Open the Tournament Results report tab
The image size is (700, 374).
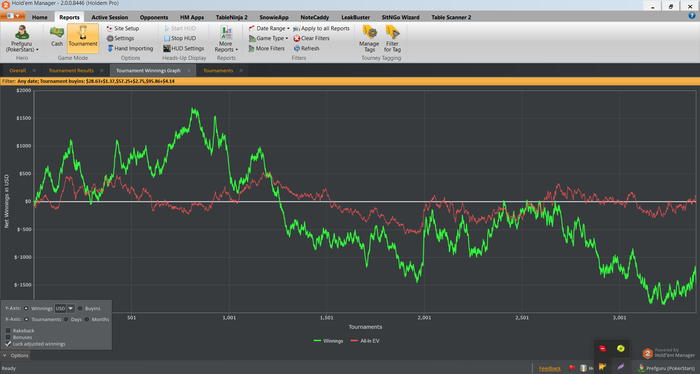click(x=71, y=71)
